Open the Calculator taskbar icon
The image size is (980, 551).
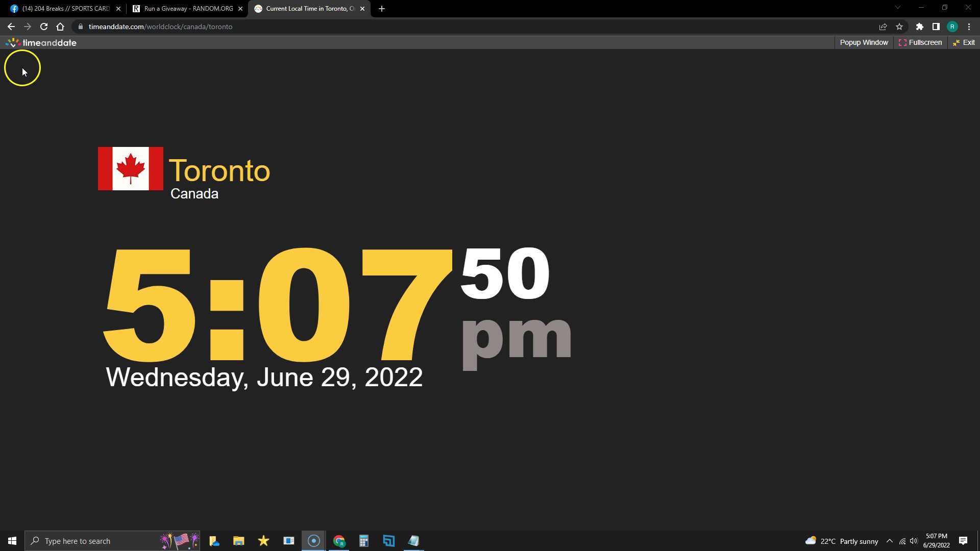(363, 541)
